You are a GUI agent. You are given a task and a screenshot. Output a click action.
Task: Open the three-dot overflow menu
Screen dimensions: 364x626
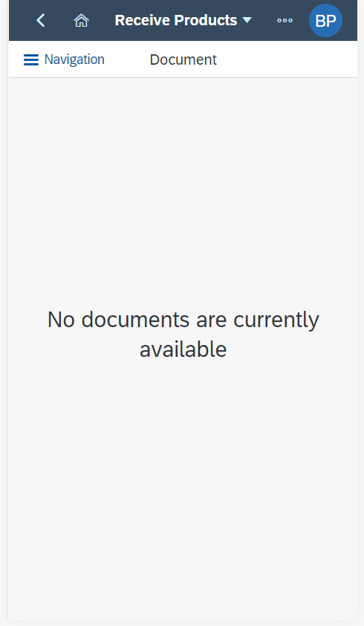point(285,20)
